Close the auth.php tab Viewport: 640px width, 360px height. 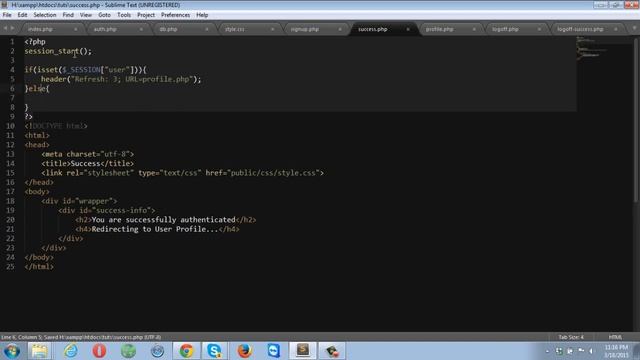point(141,29)
